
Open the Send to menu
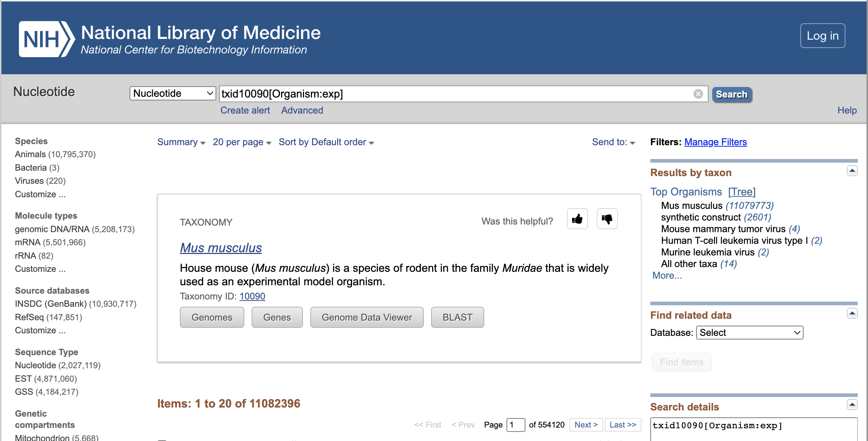tap(613, 142)
